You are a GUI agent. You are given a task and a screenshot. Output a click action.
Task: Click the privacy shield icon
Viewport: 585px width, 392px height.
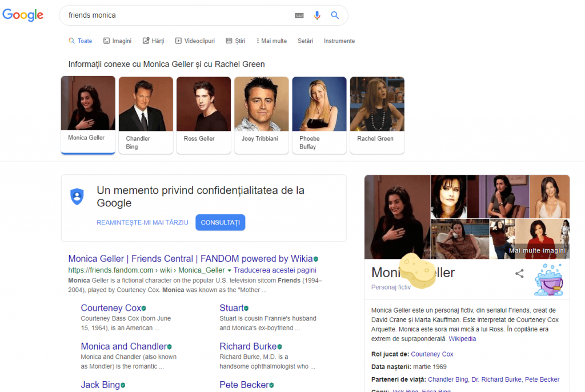(77, 197)
